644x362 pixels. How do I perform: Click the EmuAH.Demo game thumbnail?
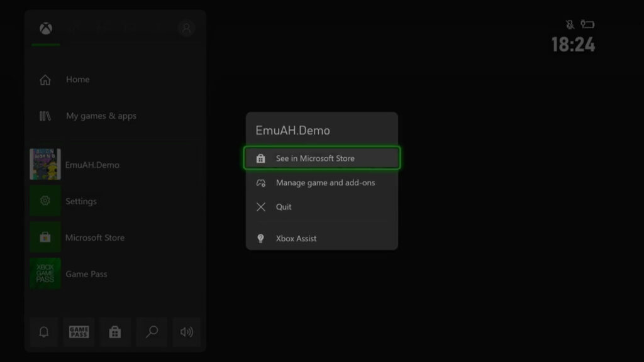click(45, 164)
